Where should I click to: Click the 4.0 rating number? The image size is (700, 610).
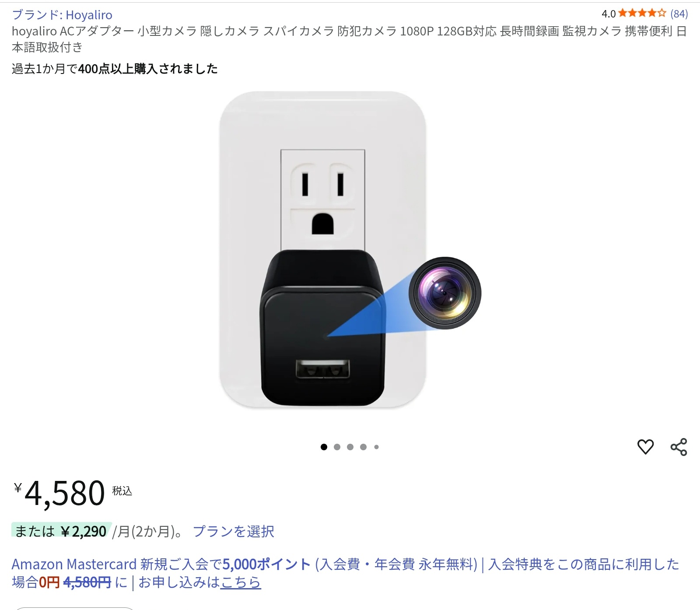[609, 14]
